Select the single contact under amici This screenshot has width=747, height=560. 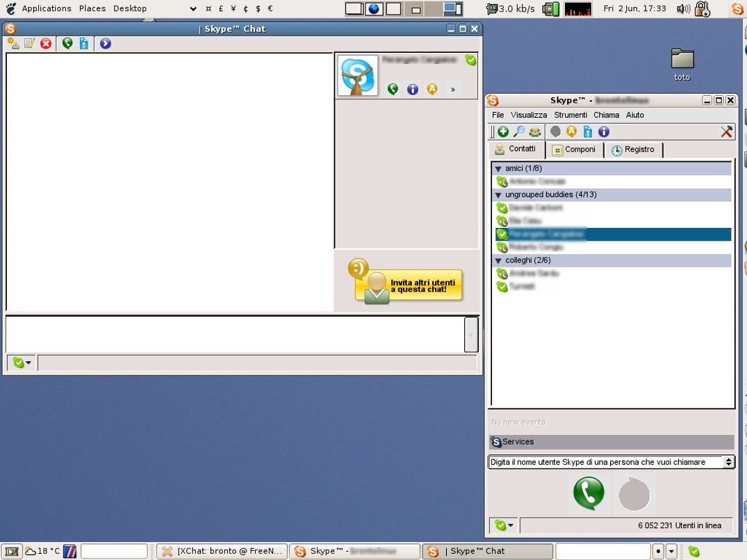[x=612, y=181]
